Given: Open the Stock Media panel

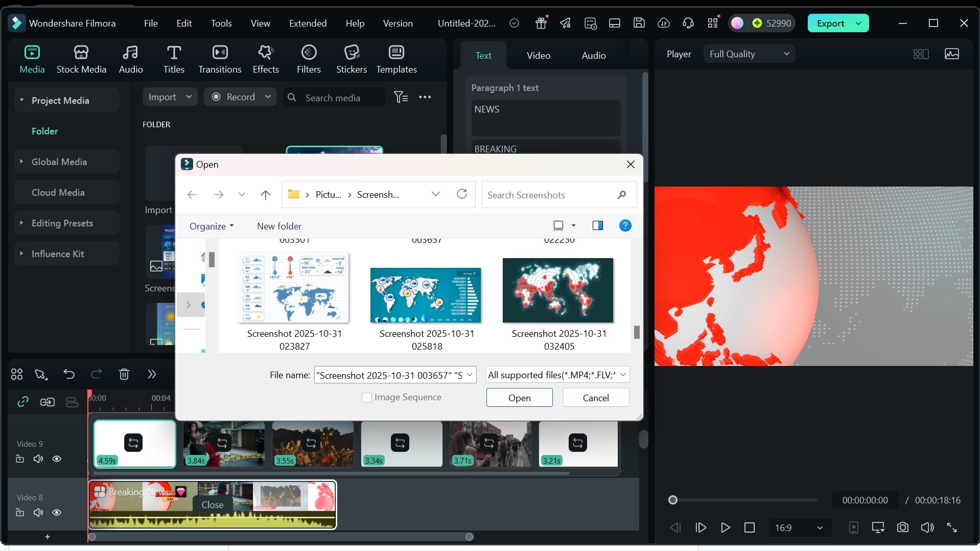Looking at the screenshot, I should (81, 59).
